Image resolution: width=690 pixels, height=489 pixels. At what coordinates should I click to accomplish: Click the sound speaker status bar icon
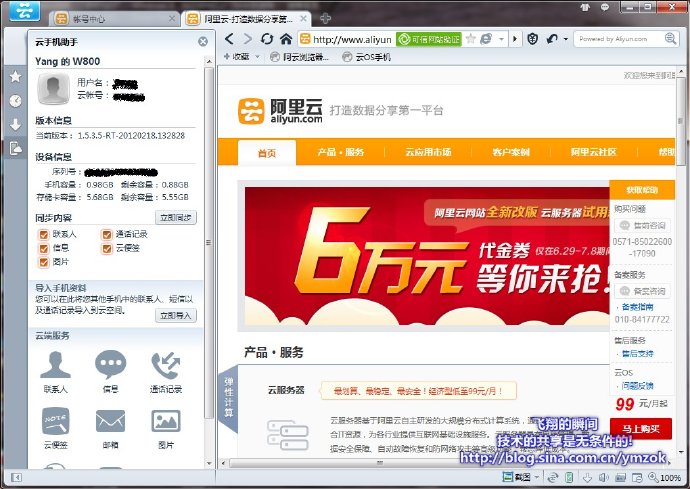(x=603, y=477)
